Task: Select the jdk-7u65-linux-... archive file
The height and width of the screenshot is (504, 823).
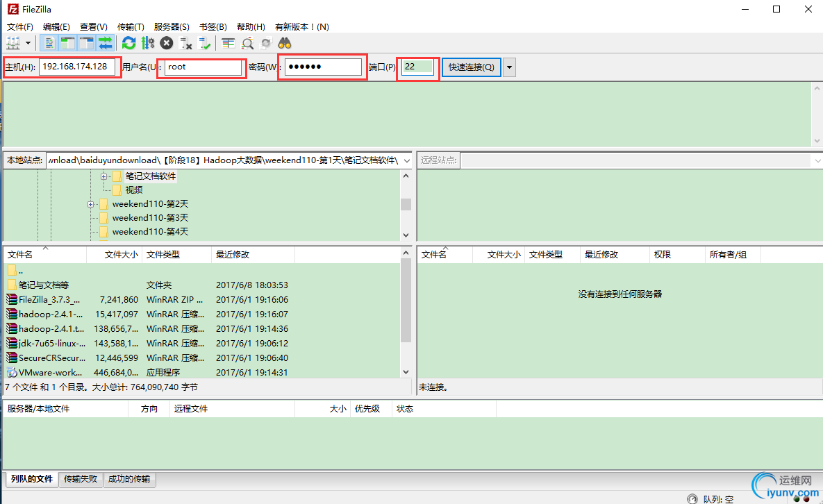Action: point(202,344)
